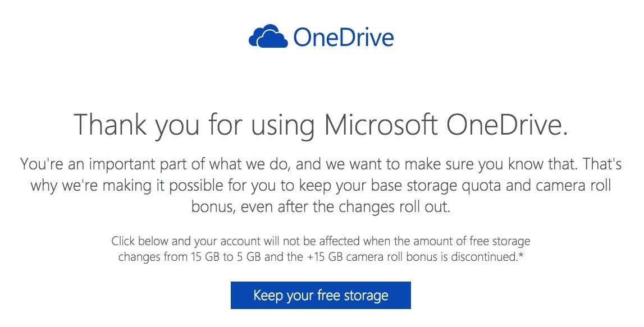This screenshot has height=327, width=644.
Task: Click the OneDrive cloud logo icon
Action: point(268,36)
